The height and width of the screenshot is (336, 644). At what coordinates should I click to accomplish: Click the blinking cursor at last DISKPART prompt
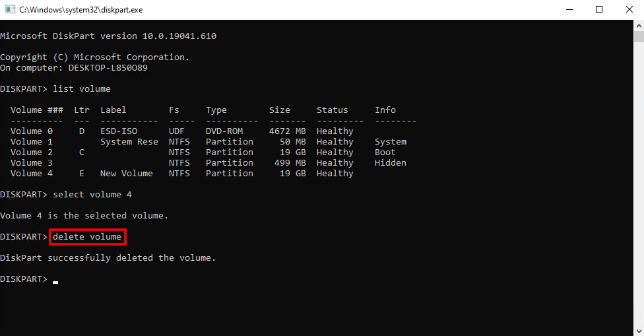[x=55, y=282]
